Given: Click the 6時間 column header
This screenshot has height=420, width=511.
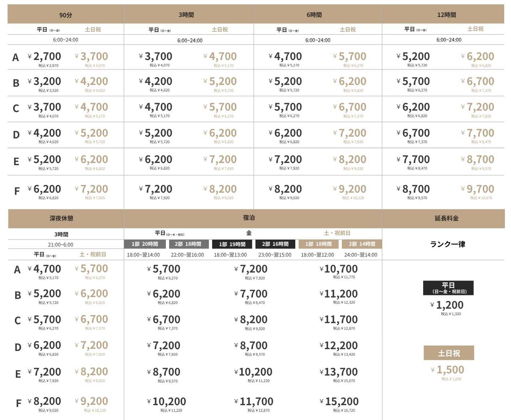Looking at the screenshot, I should pyautogui.click(x=314, y=15).
